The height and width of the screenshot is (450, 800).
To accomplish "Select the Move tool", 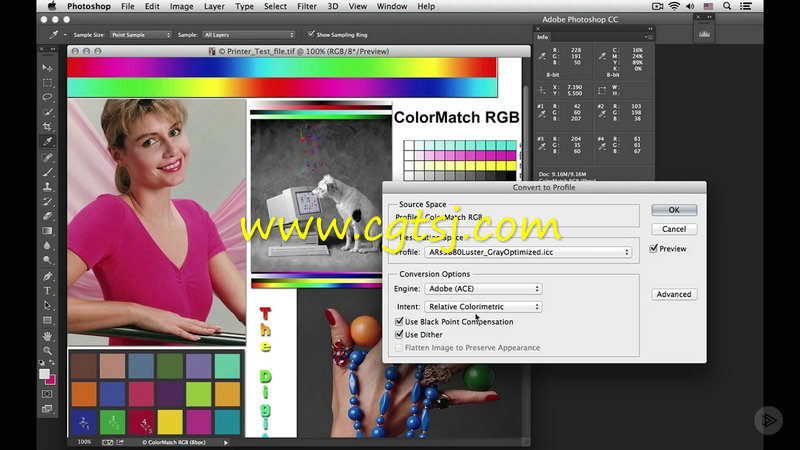I will click(47, 67).
